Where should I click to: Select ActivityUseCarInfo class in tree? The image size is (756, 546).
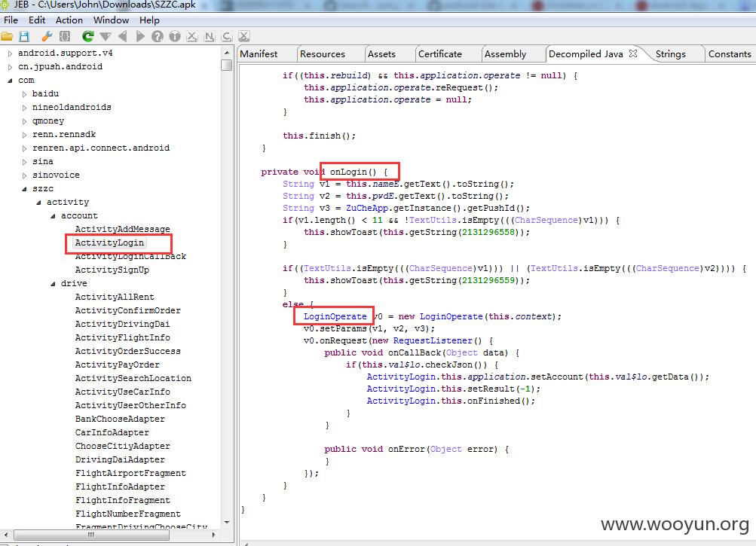point(122,392)
